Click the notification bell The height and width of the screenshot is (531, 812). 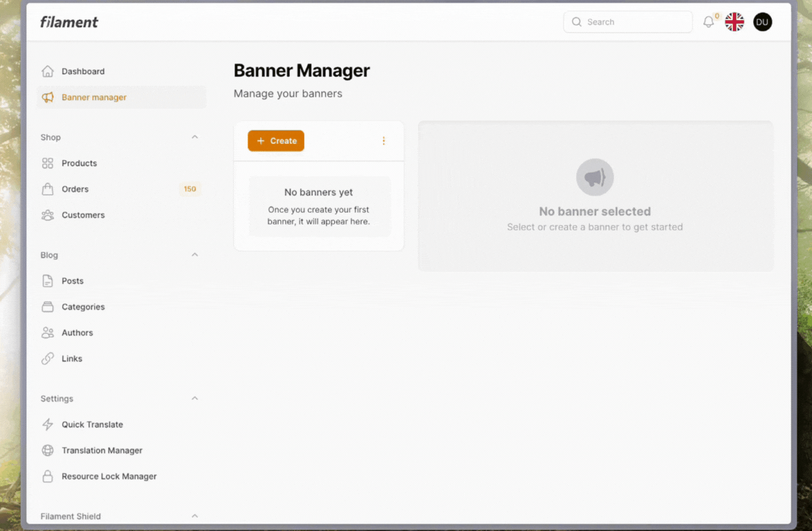(x=708, y=22)
